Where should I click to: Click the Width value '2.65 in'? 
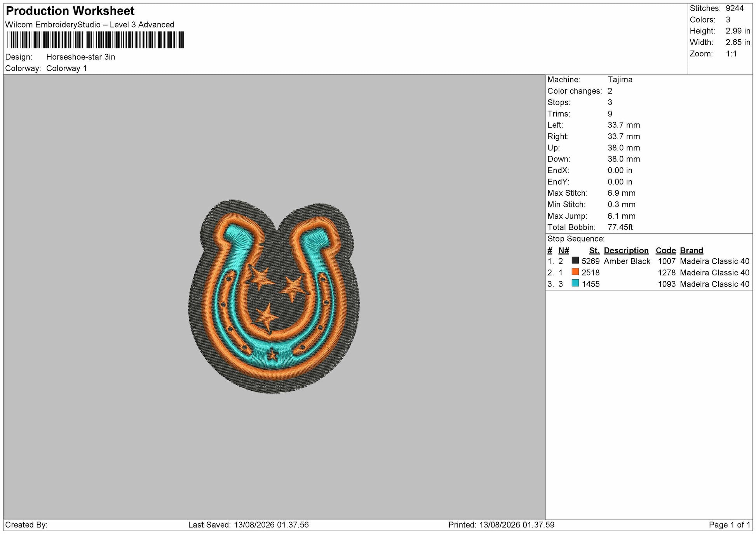[x=738, y=42]
